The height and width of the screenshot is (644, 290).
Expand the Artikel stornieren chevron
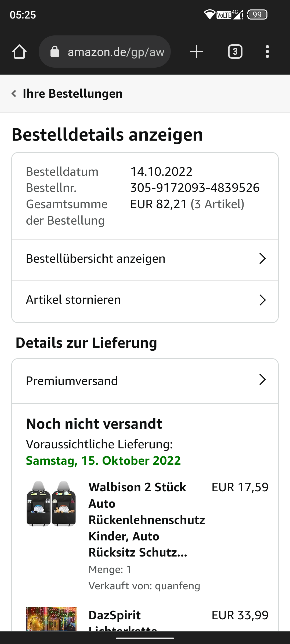click(x=262, y=300)
